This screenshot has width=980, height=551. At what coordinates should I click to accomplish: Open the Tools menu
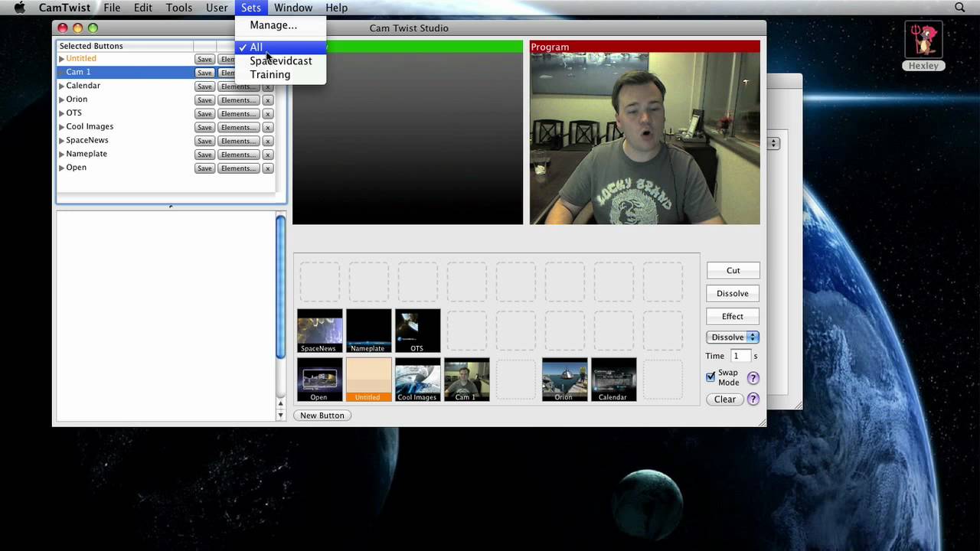tap(179, 8)
